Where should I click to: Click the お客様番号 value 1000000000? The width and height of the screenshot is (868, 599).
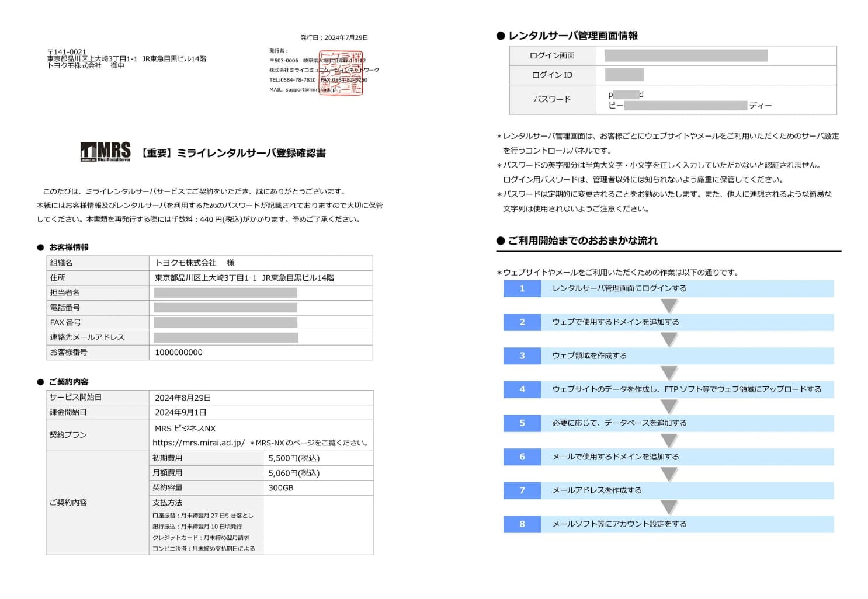(x=179, y=353)
